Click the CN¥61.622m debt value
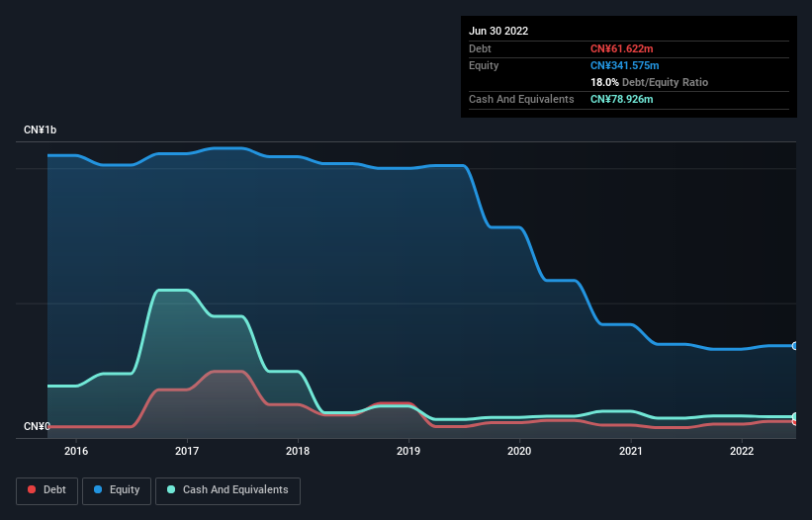This screenshot has height=520, width=812. [x=621, y=48]
